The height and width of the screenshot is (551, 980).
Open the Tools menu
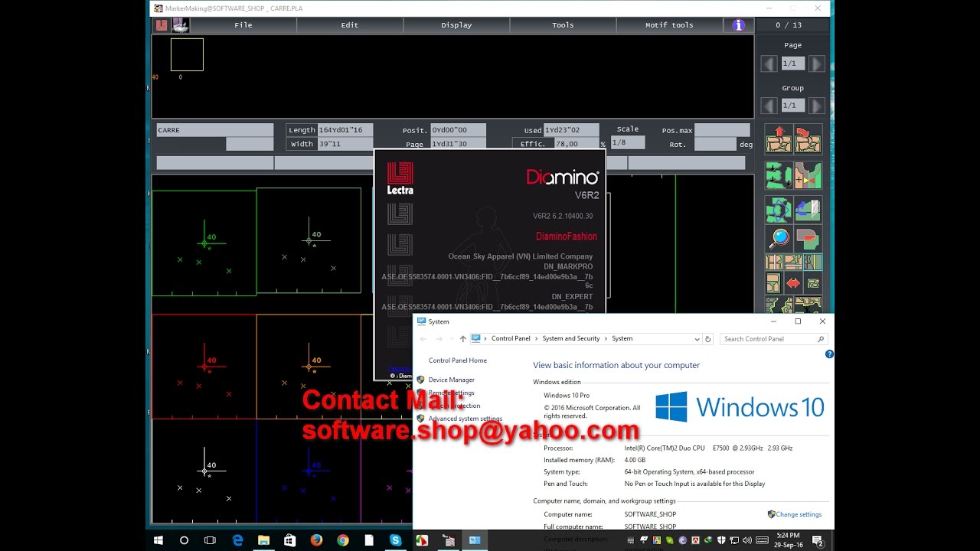point(563,25)
